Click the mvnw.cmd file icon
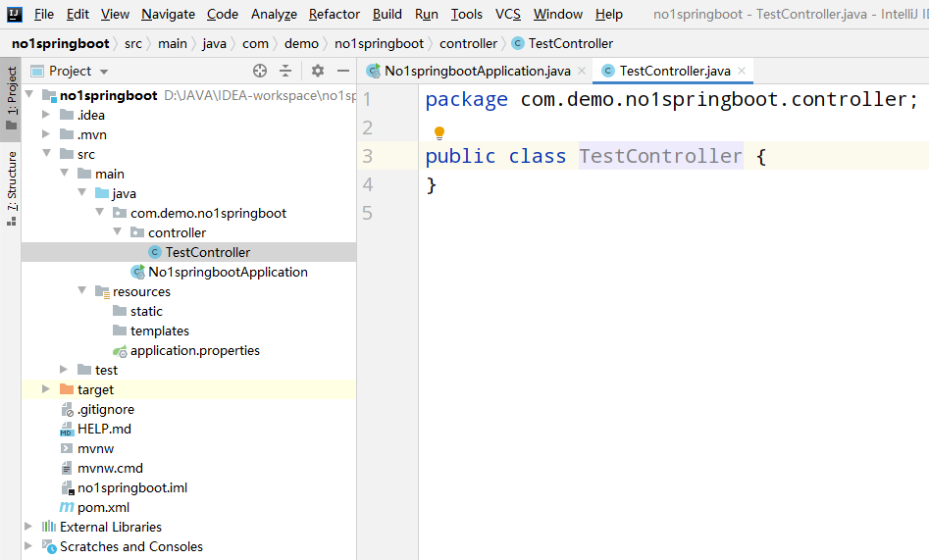The height and width of the screenshot is (560, 929). click(67, 468)
